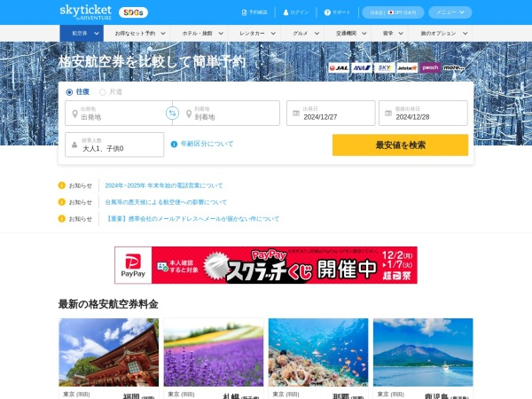Screen dimensions: 532x399
Task: Click the chevron next to ホテル・旅館
Action: (221, 34)
